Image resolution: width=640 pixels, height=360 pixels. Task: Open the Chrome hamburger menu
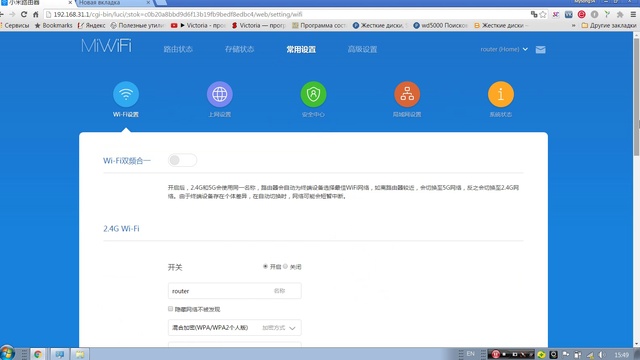633,14
